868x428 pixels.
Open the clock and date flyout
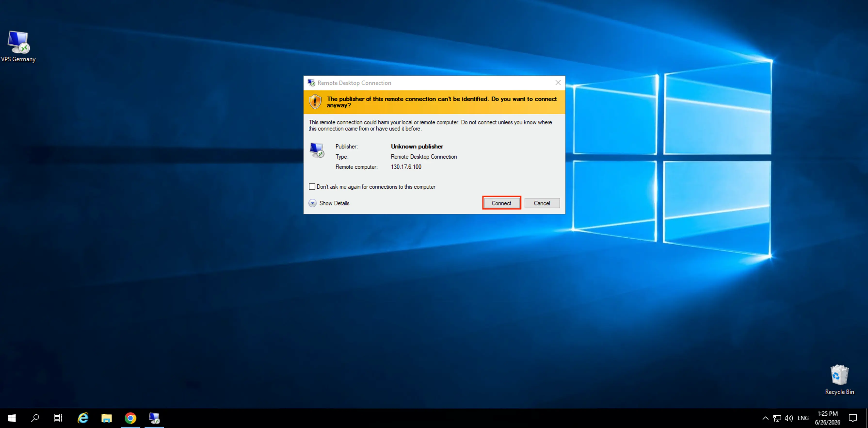coord(828,418)
